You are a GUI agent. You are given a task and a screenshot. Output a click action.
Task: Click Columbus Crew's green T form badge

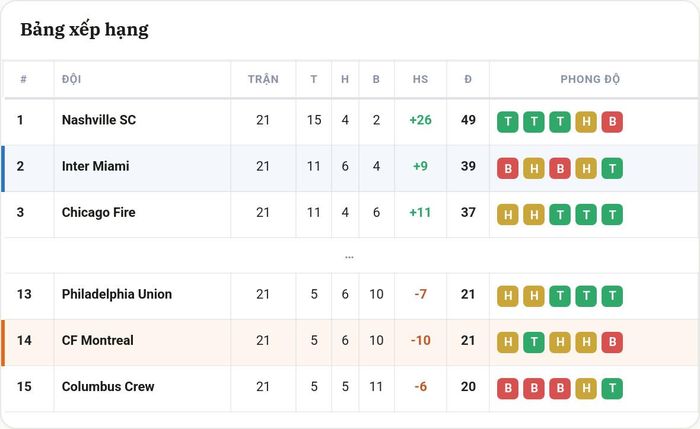tap(612, 388)
